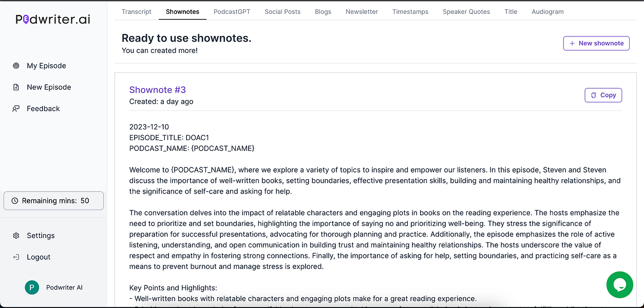This screenshot has width=644, height=308.
Task: Click the Logout arrow icon
Action: point(16,257)
